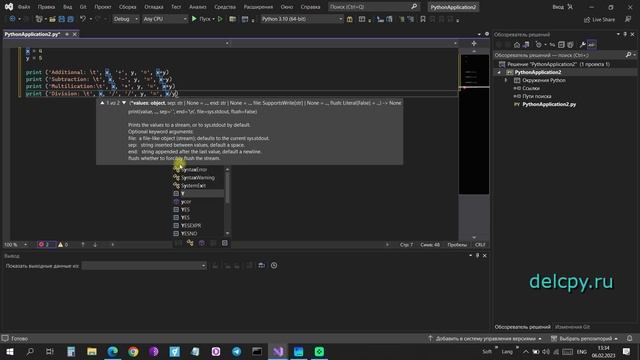Click the Live Share icon
Screen dimensions: 640x360
click(587, 19)
